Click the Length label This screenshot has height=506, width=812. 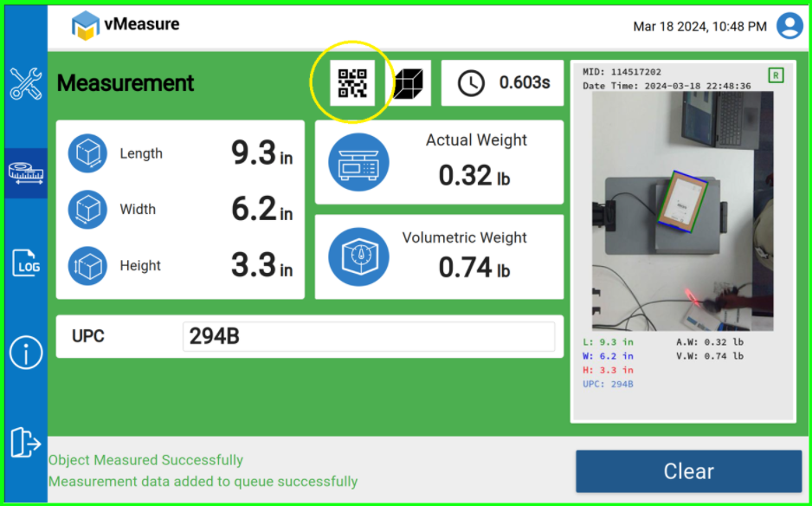[x=141, y=153]
